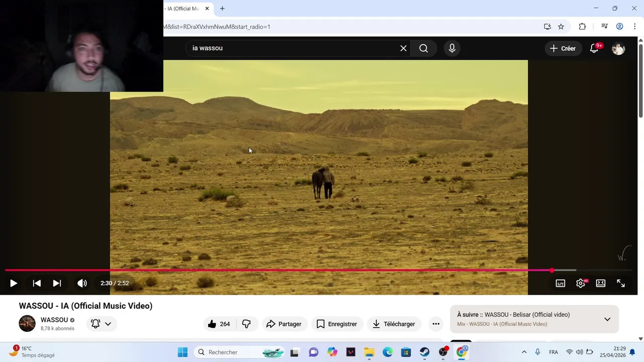Click the Chrome address bar URL
The image size is (644, 362).
click(x=217, y=27)
